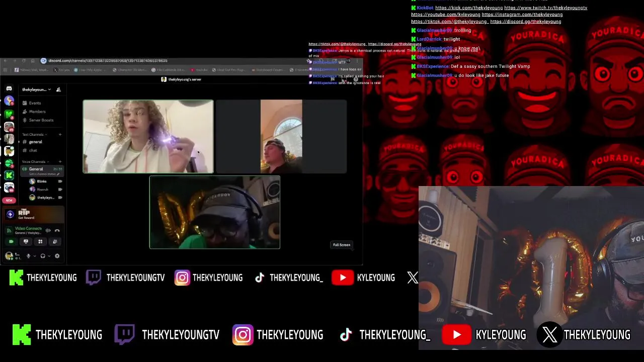
Task: Open kick.com/thekyleyoung link in chat
Action: pyautogui.click(x=468, y=8)
